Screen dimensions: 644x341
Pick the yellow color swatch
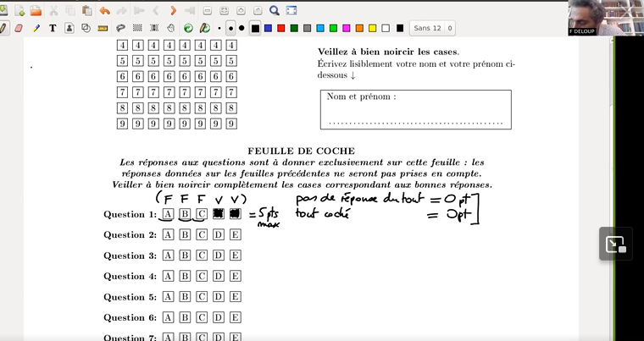[372, 28]
